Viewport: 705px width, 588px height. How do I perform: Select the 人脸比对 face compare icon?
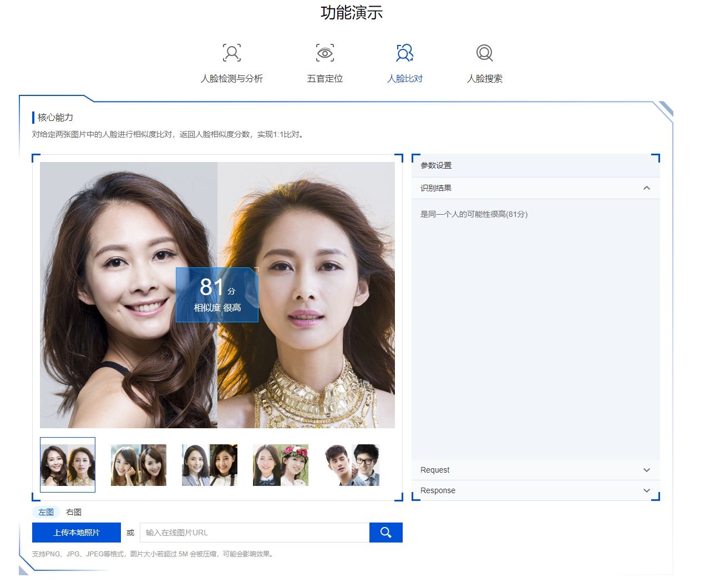pyautogui.click(x=405, y=53)
